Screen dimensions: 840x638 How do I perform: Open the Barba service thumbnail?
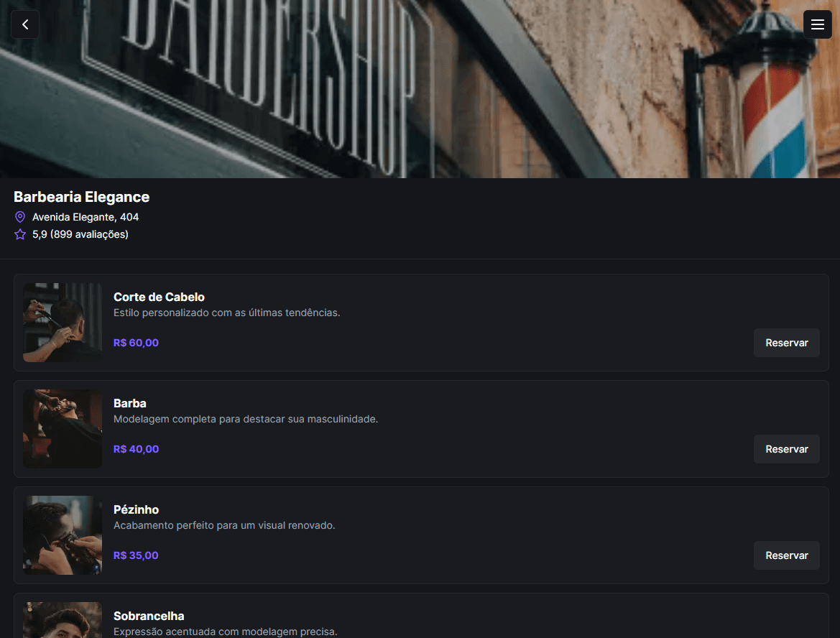pyautogui.click(x=63, y=428)
